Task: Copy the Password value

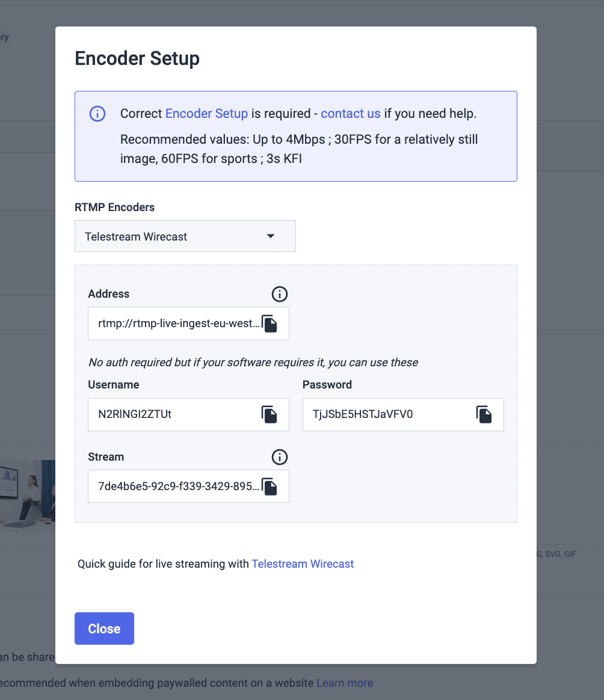Action: [x=484, y=415]
